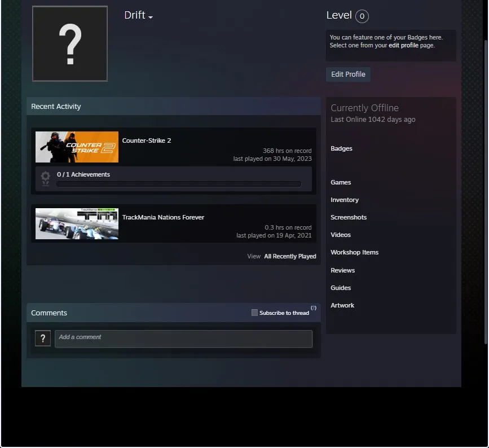Select Last Online 1042 days ago text
The image size is (489, 448).
[373, 120]
